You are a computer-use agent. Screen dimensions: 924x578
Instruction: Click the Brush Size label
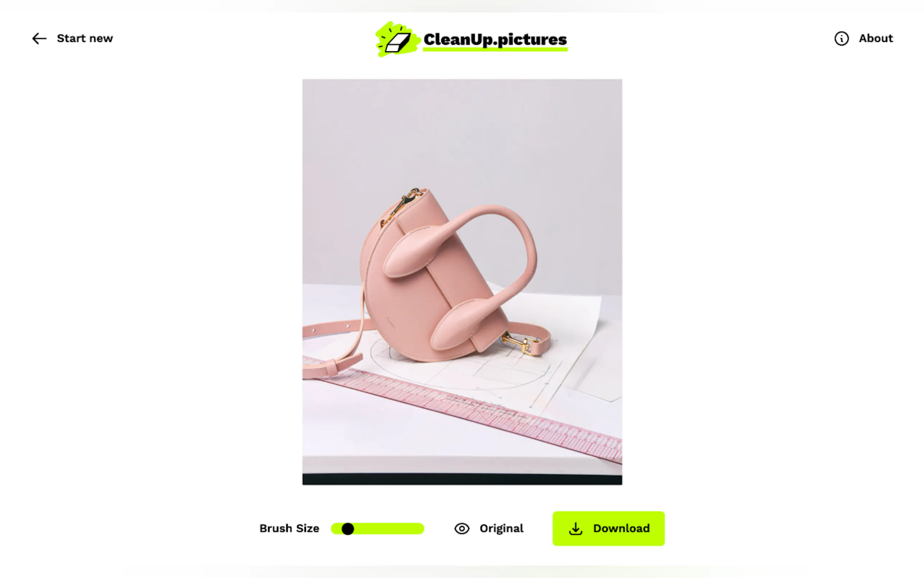[289, 528]
